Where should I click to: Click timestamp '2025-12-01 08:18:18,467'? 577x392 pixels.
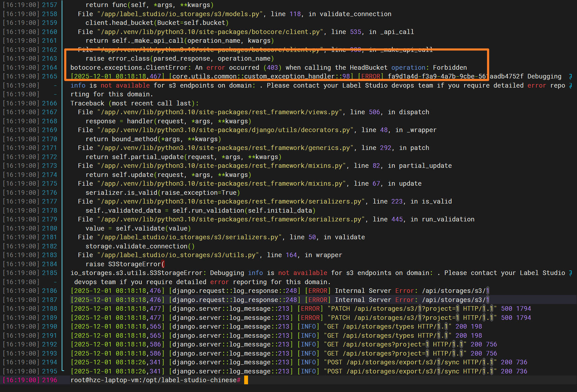coord(117,76)
